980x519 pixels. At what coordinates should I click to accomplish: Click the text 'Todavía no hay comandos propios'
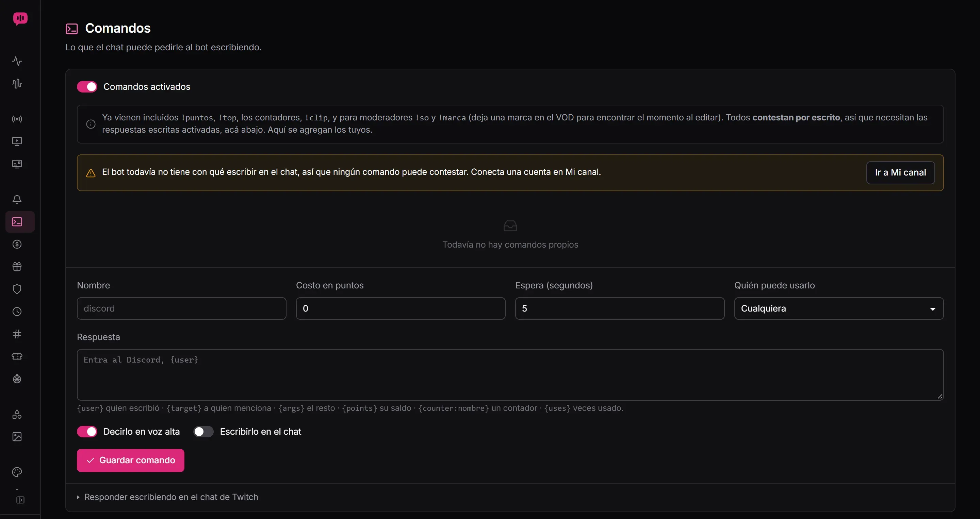(510, 245)
